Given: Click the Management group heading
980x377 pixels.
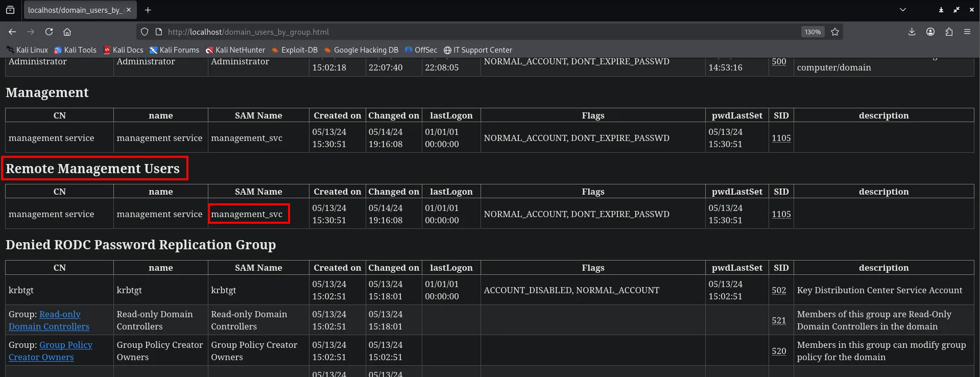Looking at the screenshot, I should [x=47, y=92].
